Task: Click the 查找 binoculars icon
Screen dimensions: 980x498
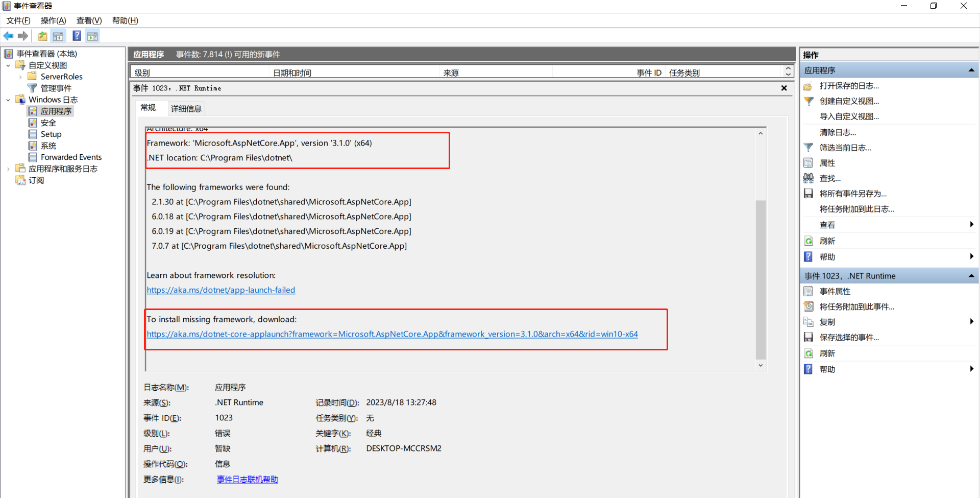Action: coord(808,178)
